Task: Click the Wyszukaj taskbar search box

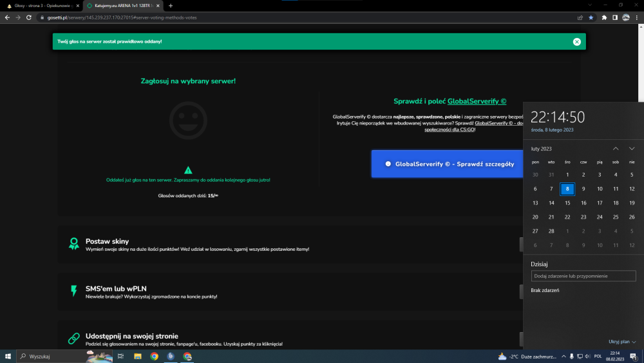Action: (65, 357)
